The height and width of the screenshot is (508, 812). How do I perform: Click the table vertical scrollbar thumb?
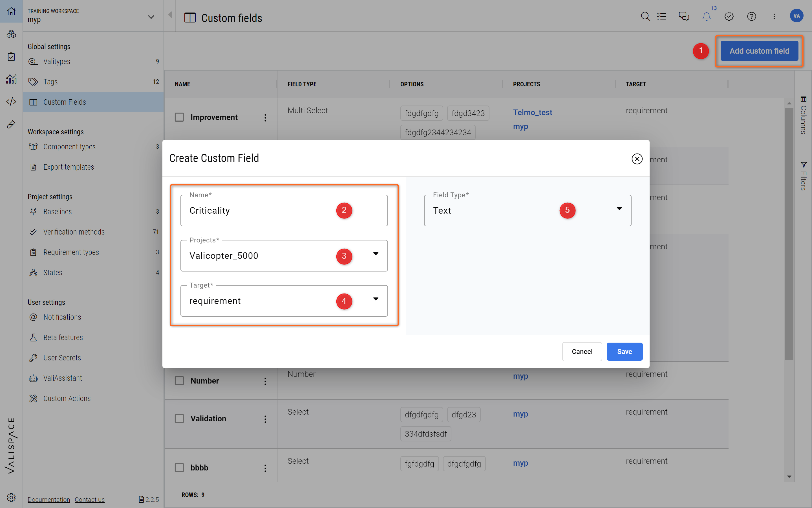pyautogui.click(x=789, y=233)
